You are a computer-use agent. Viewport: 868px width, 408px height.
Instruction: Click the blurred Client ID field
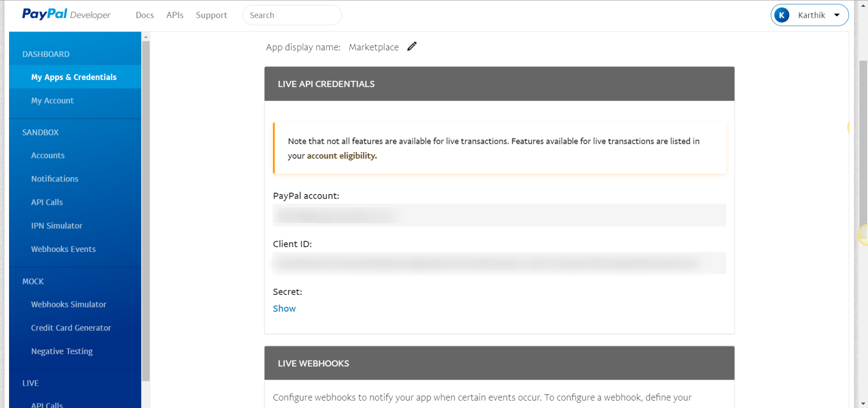coord(499,263)
